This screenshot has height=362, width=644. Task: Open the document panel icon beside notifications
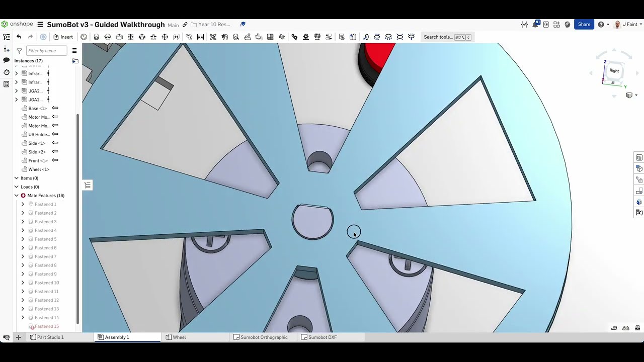point(546,24)
